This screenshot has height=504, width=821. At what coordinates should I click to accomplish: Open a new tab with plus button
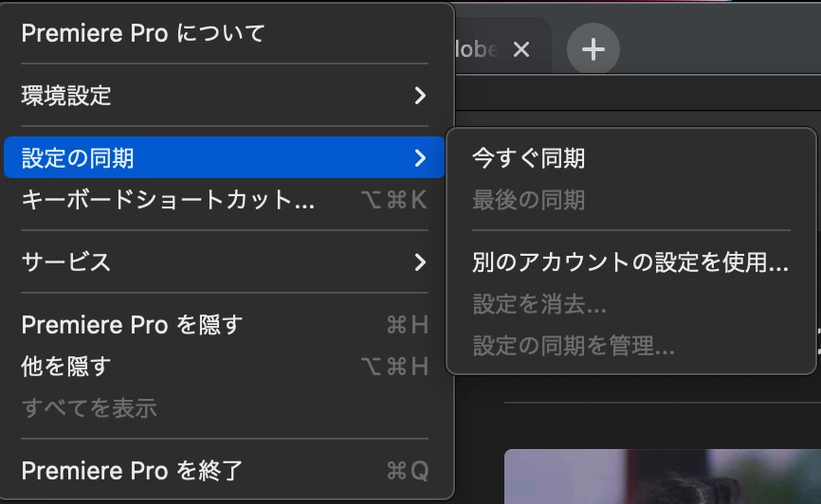pos(593,49)
